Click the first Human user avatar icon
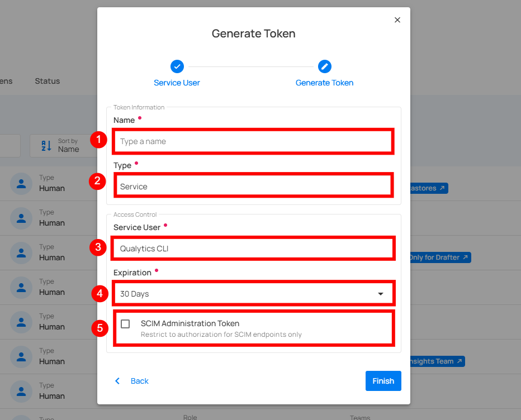Screen dimensions: 521x420 click(x=21, y=183)
